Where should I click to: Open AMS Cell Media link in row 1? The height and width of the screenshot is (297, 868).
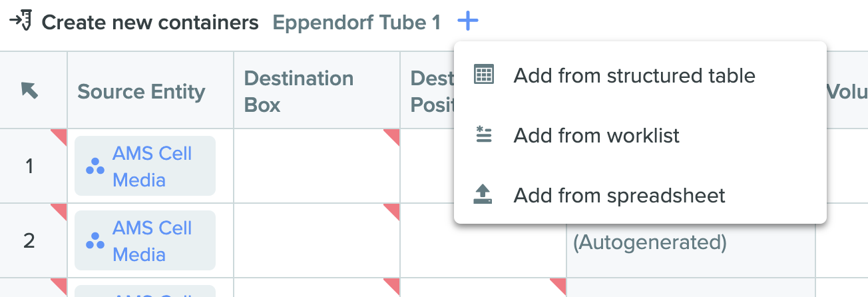click(x=152, y=166)
